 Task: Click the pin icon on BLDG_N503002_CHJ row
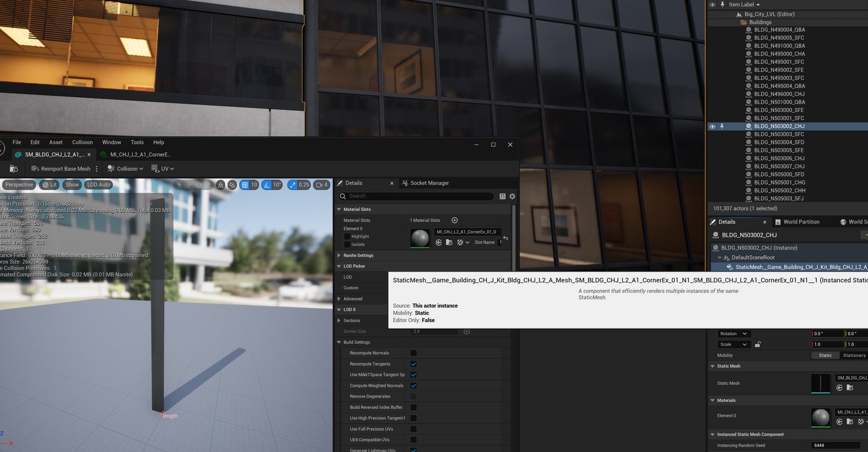(x=722, y=127)
